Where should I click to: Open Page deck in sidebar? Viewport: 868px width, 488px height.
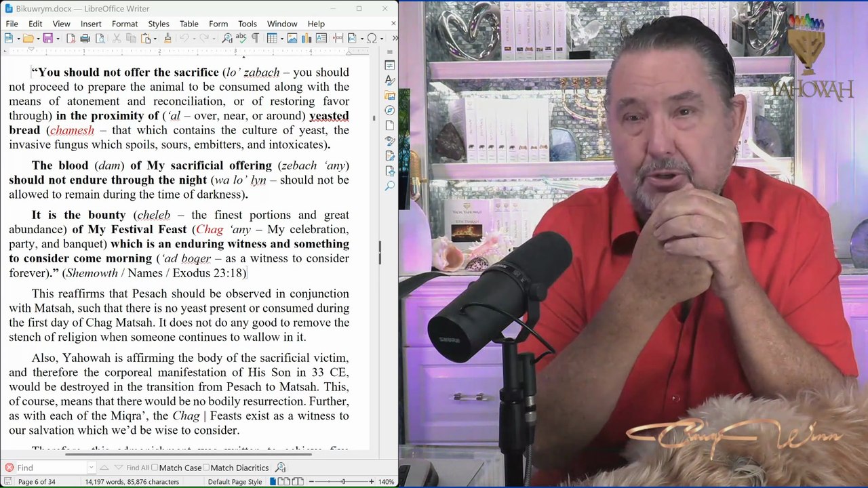point(389,125)
